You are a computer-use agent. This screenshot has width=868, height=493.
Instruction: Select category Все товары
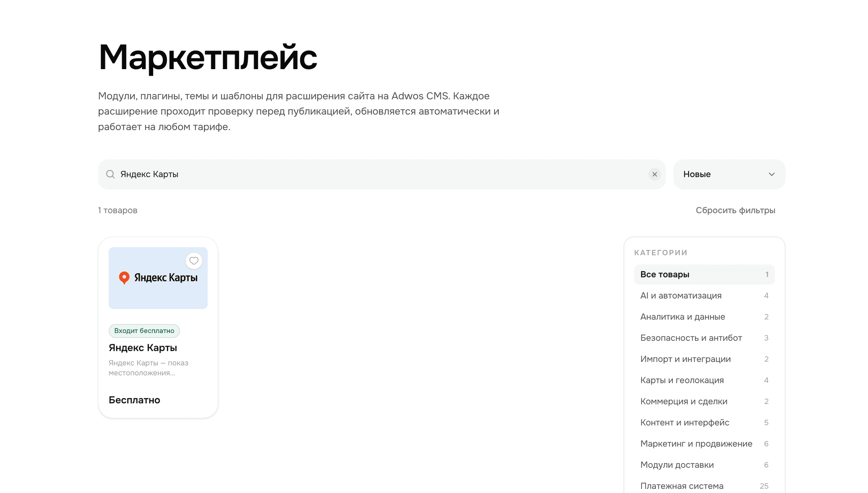tap(704, 274)
